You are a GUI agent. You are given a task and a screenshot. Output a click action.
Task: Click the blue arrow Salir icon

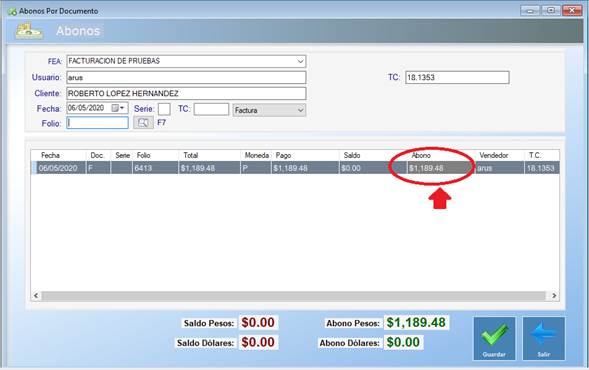(544, 334)
